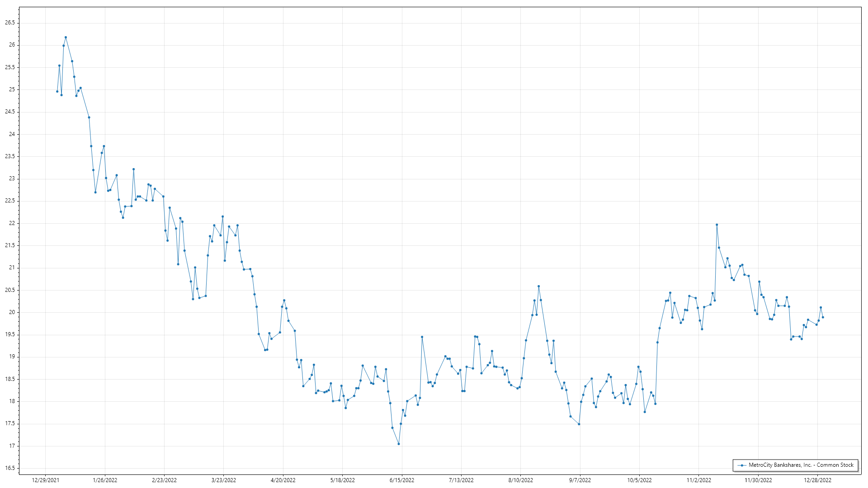This screenshot has width=868, height=488.
Task: Click y-axis value 18
Action: pos(12,401)
